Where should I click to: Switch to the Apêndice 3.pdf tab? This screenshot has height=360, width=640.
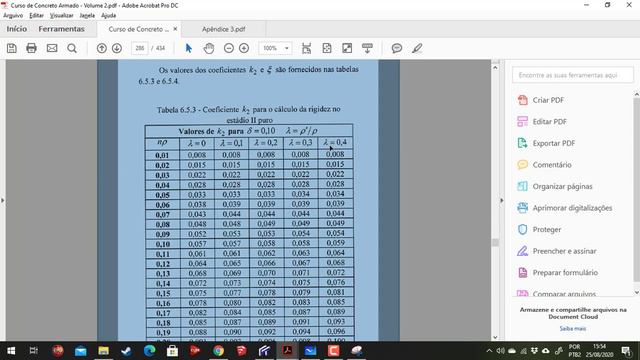click(x=224, y=29)
